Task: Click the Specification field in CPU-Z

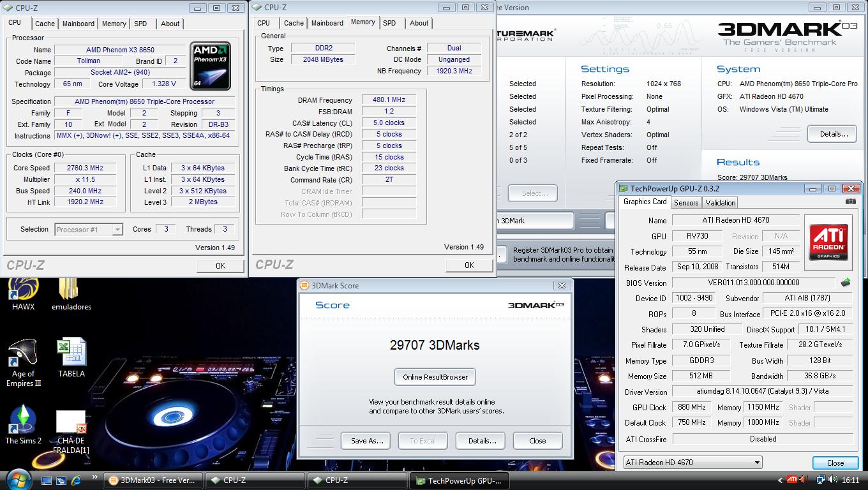Action: point(144,101)
